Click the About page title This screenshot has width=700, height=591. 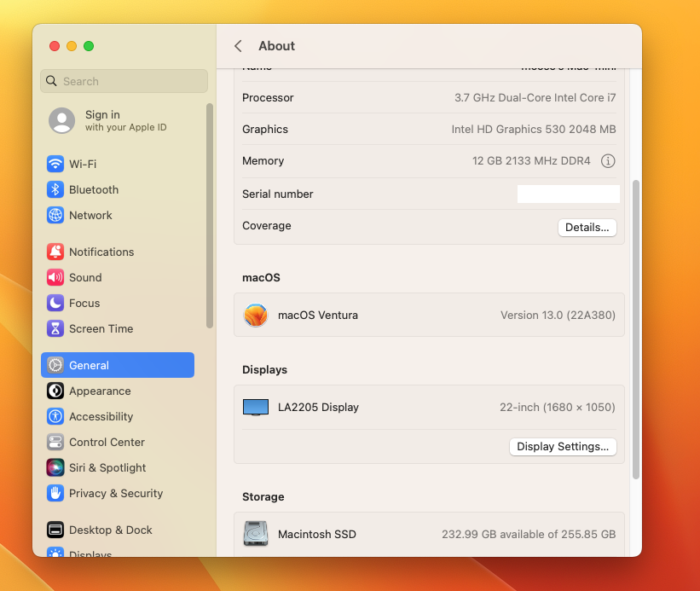pos(277,46)
